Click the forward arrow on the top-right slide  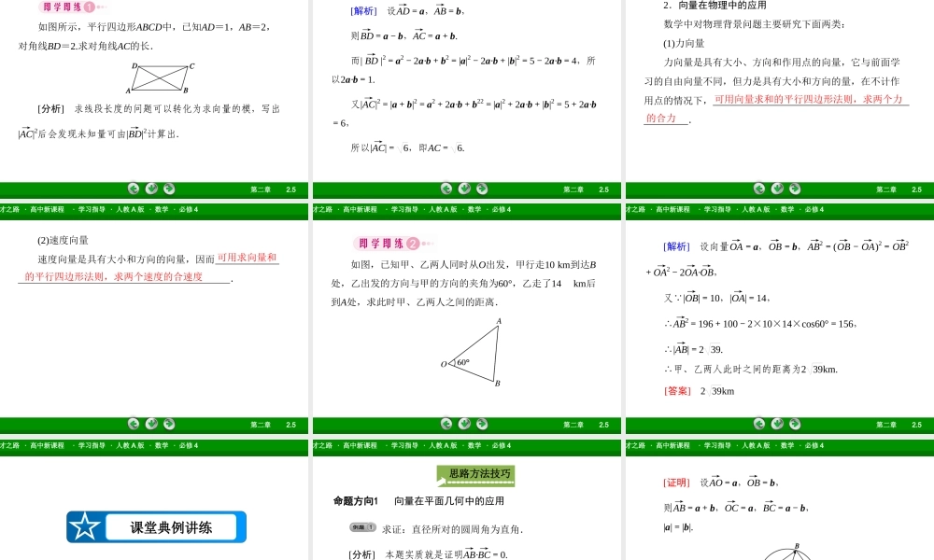point(795,189)
